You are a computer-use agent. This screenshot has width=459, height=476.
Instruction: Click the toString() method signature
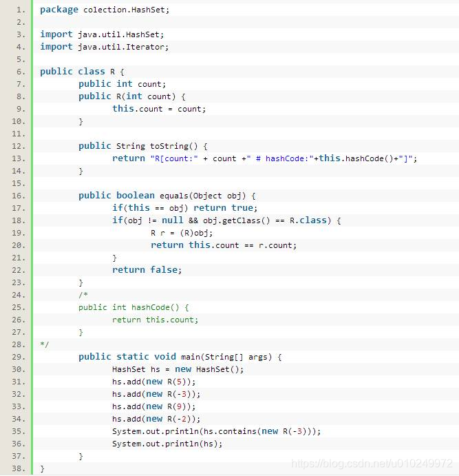click(x=143, y=146)
